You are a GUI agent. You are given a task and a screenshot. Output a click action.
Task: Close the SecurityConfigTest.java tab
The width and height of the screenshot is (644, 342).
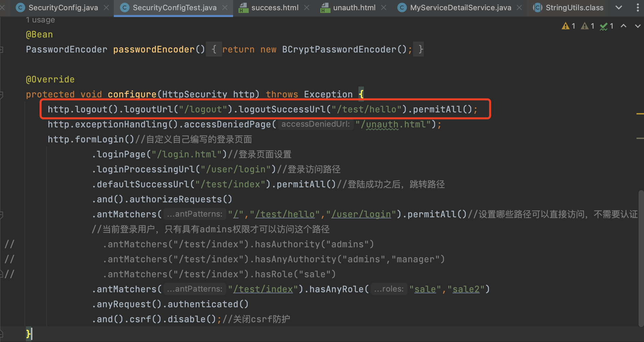click(x=225, y=7)
